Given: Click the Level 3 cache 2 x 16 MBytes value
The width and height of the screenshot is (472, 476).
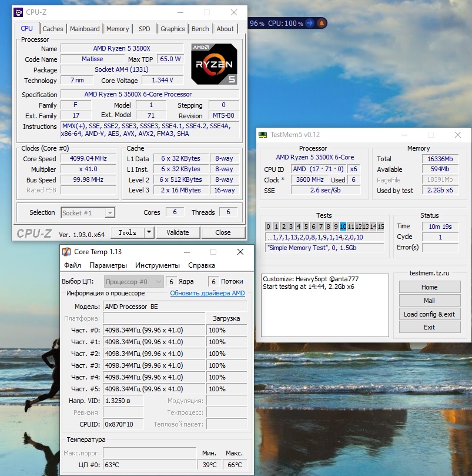Looking at the screenshot, I should 181,190.
